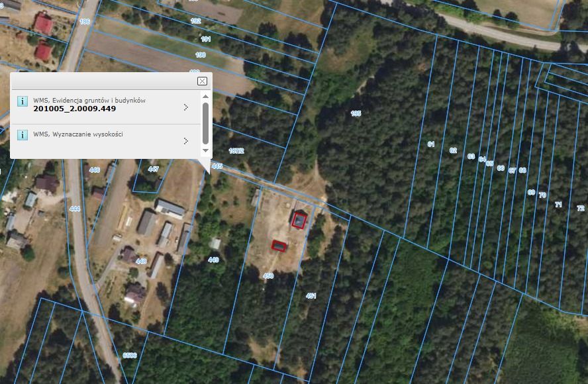Viewport: 588px width, 384px height.
Task: Click parcel label 191 on map
Action: pos(205,39)
